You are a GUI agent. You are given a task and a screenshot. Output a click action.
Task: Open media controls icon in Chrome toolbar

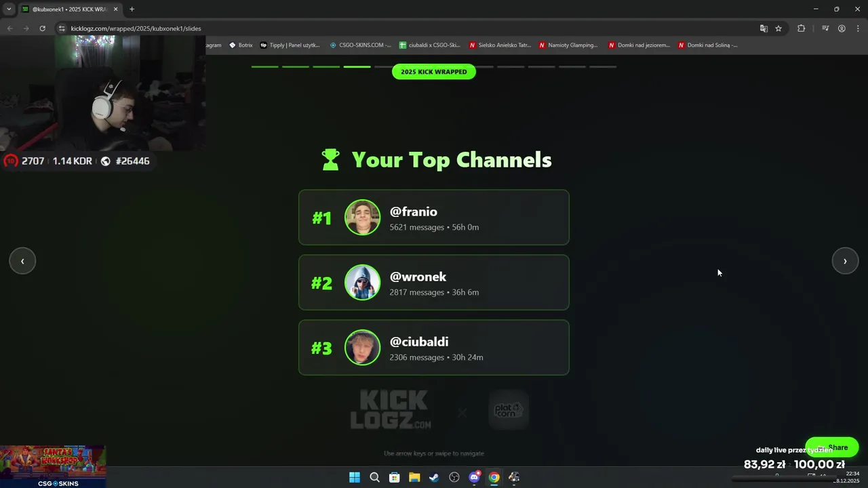click(825, 28)
